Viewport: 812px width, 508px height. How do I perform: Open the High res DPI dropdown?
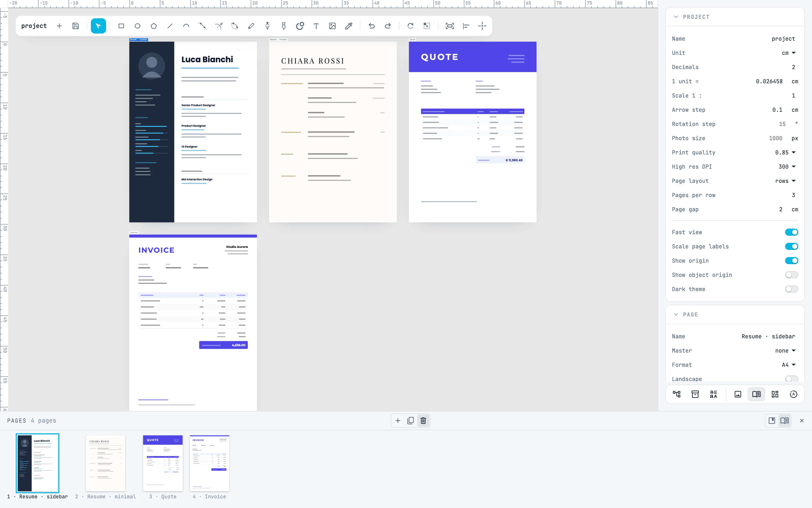tap(787, 167)
